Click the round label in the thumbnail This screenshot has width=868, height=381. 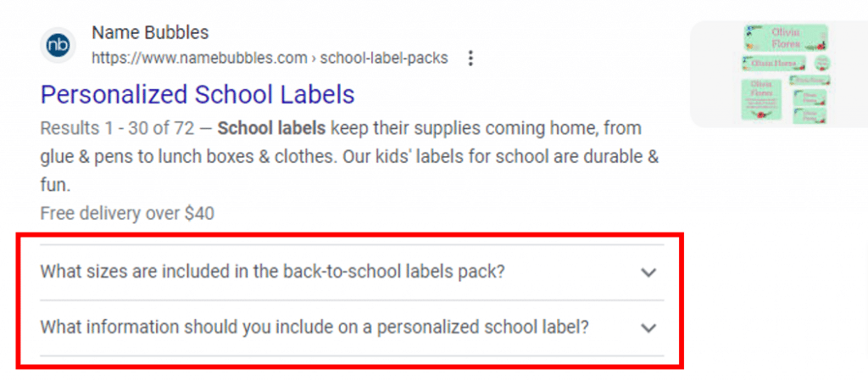(x=821, y=63)
